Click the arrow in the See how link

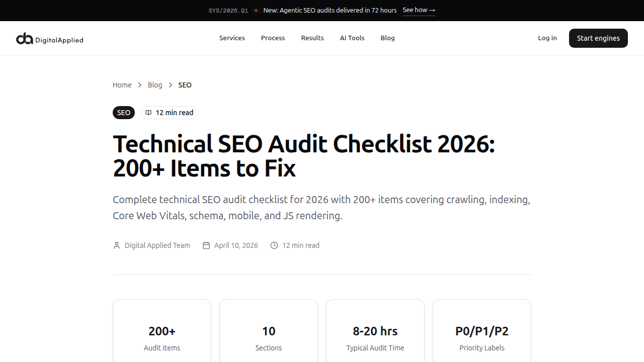point(432,10)
